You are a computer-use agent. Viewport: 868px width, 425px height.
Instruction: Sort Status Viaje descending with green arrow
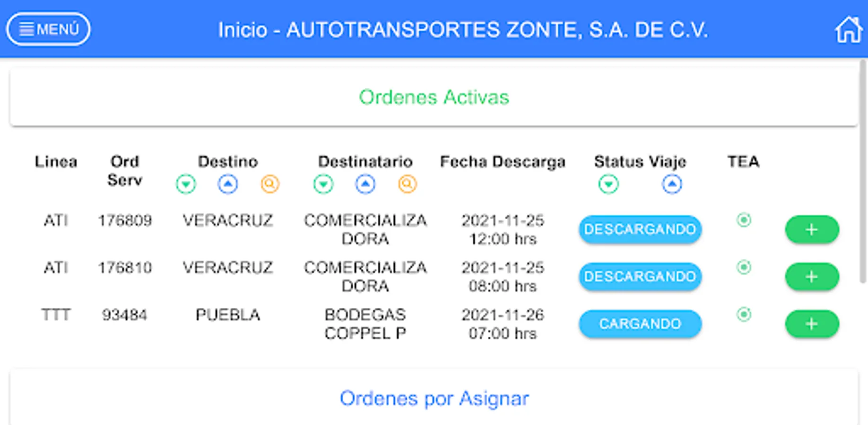pyautogui.click(x=608, y=184)
